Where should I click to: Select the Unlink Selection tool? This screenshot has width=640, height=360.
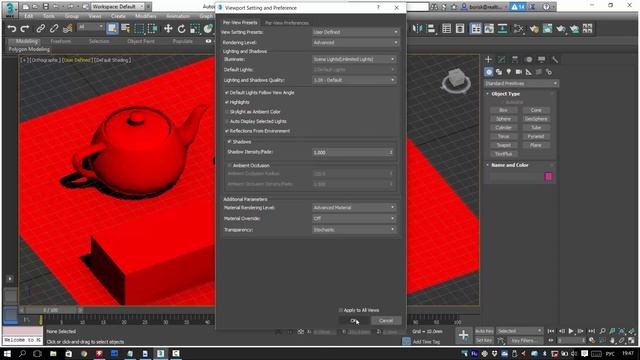[x=54, y=29]
